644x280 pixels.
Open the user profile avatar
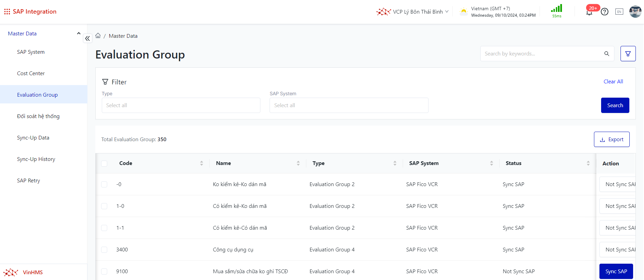pyautogui.click(x=635, y=12)
